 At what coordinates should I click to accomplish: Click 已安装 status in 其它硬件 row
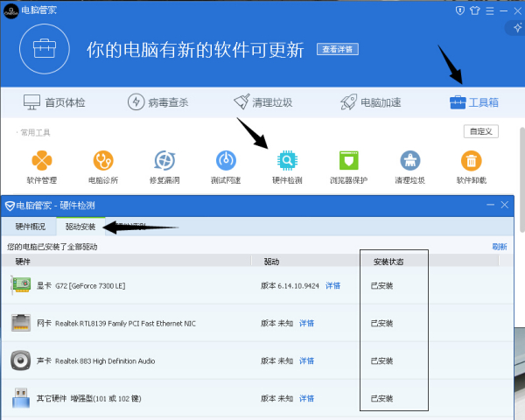381,398
